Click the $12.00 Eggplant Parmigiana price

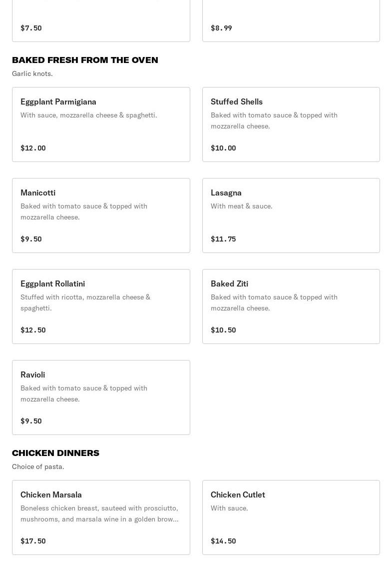coord(33,148)
